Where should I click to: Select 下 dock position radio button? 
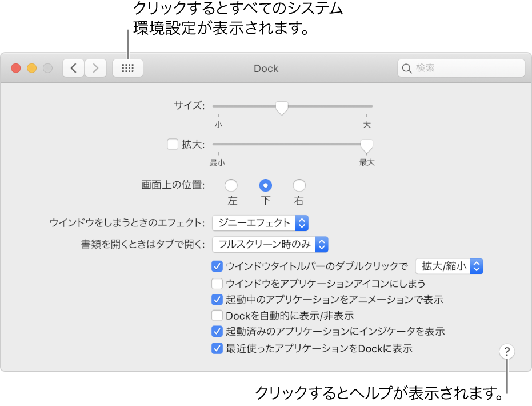coord(265,185)
